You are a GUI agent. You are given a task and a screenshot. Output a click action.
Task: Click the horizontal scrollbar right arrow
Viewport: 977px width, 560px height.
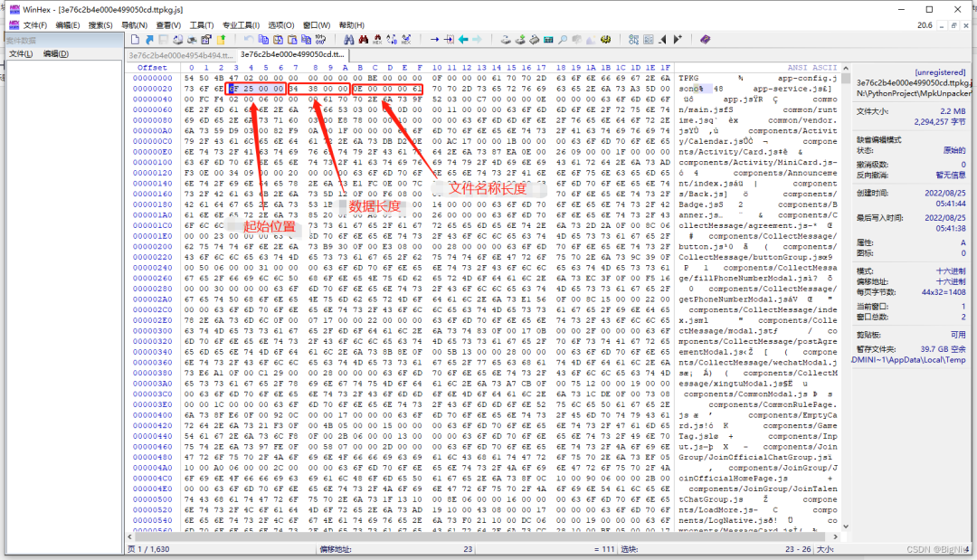836,536
